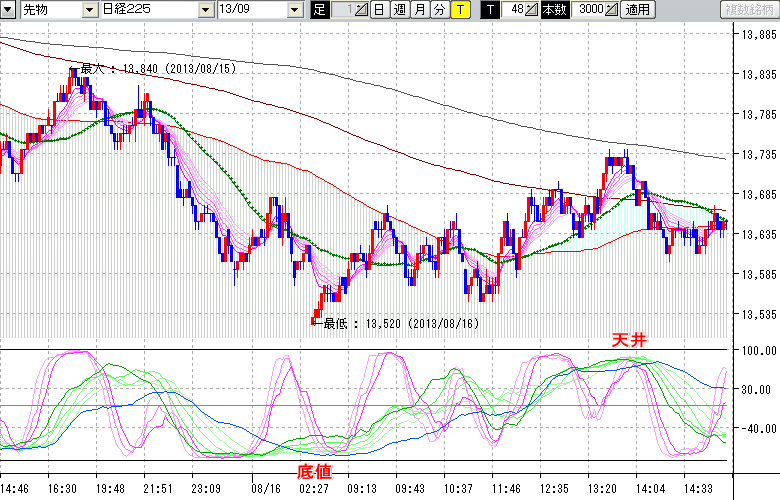Click the 3000 bar count field
780x500 pixels.
tap(590, 10)
